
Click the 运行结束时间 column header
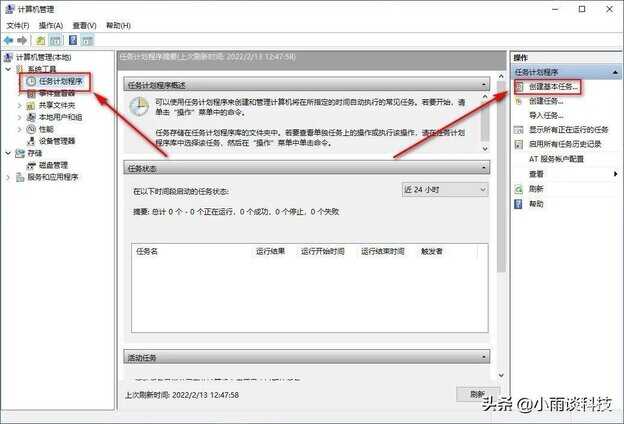(383, 252)
